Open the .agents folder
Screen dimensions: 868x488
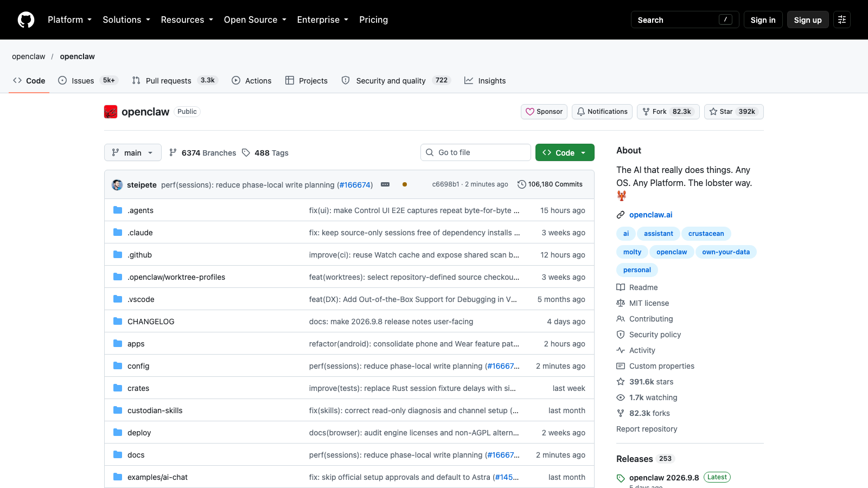pyautogui.click(x=141, y=210)
